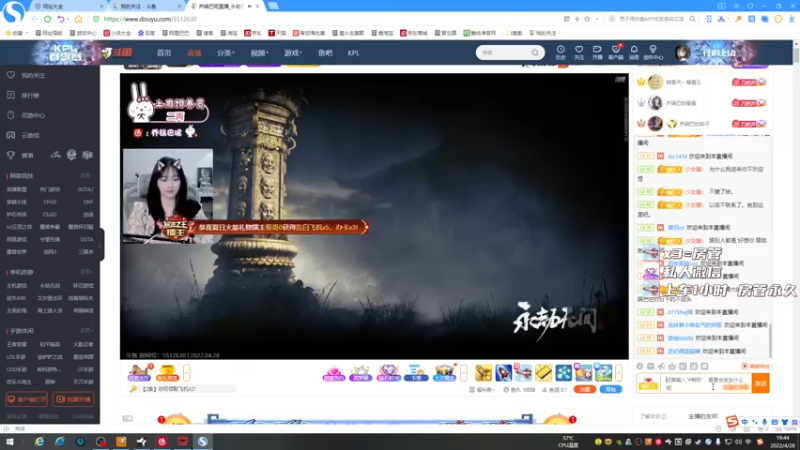Screen dimensions: 800x450
Task: Open the treasure chest activity icon
Action: click(x=444, y=373)
